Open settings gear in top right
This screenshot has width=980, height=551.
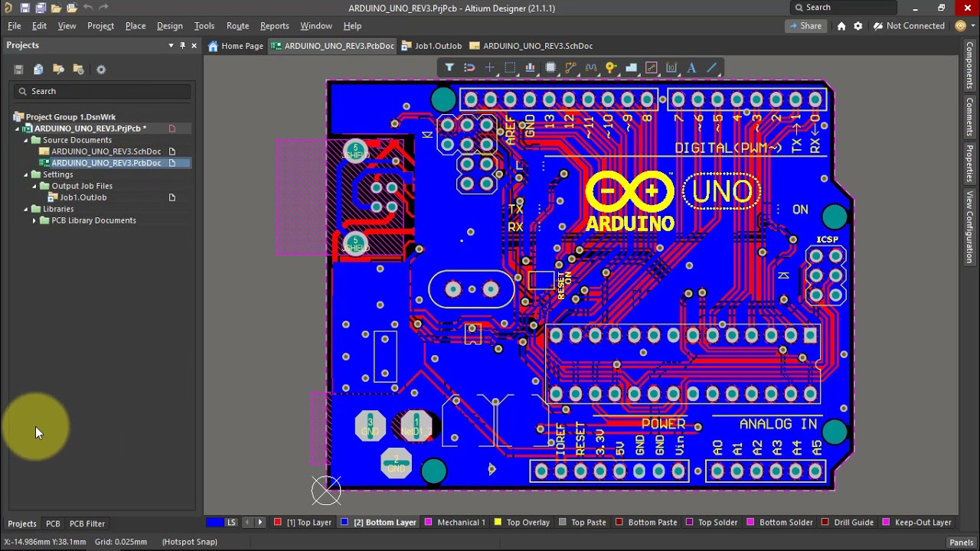click(x=858, y=26)
